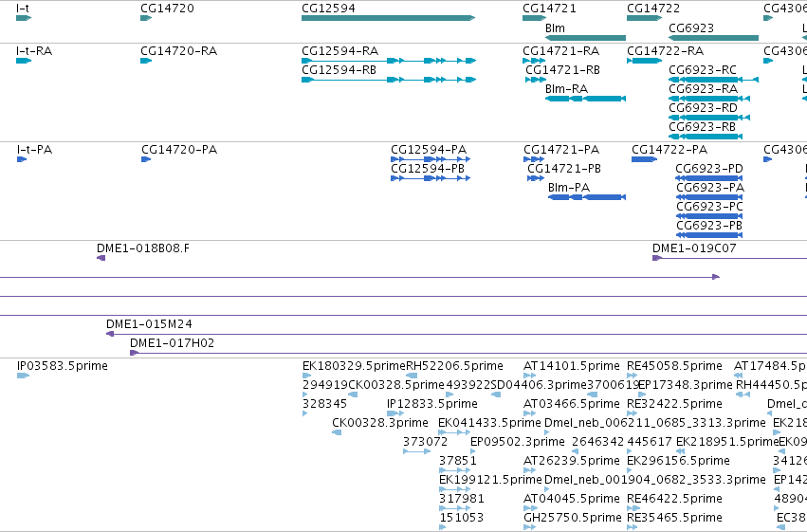This screenshot has height=532, width=807.
Task: Select the CG6923-RC transcript
Action: pyautogui.click(x=713, y=80)
